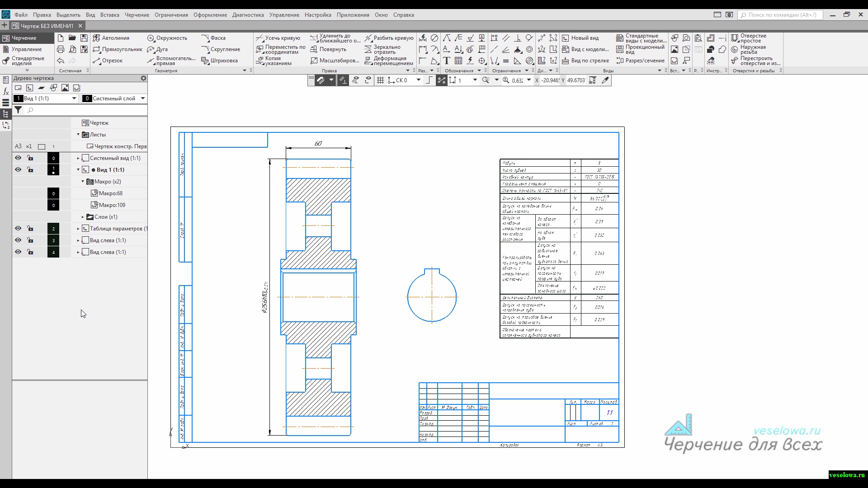The height and width of the screenshot is (488, 868).
Task: Click Усечь кривую trim tool
Action: click(x=278, y=38)
